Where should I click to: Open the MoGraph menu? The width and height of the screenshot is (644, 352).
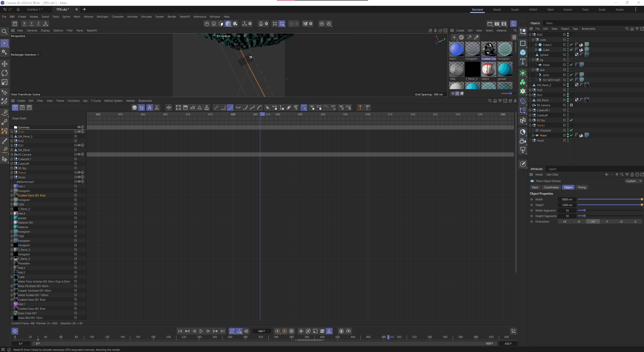[x=102, y=17]
